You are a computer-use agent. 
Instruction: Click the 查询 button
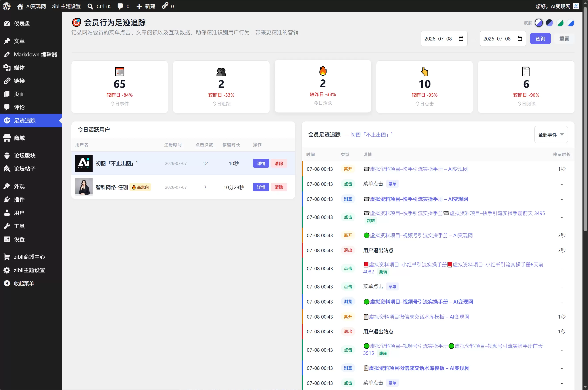pyautogui.click(x=540, y=38)
